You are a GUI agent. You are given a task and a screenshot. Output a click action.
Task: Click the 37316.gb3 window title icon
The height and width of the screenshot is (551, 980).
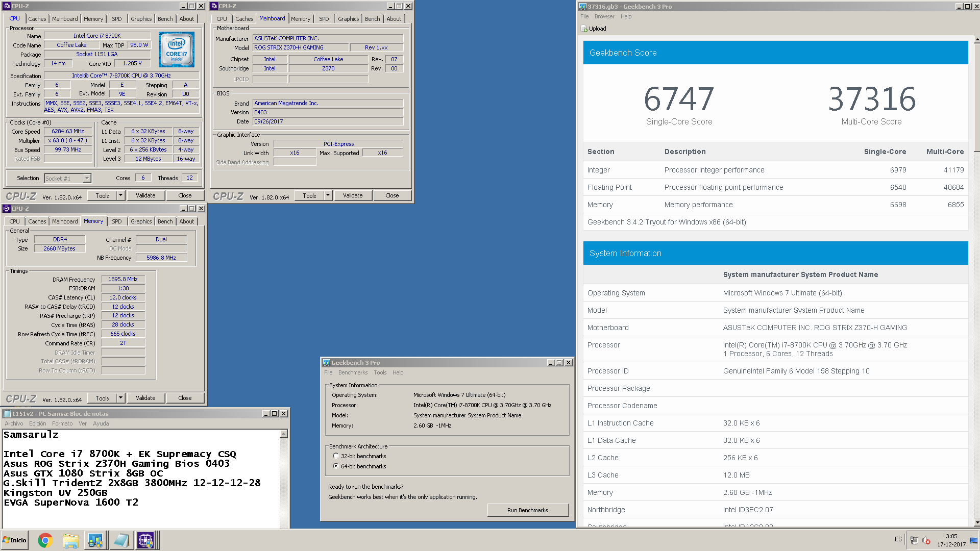point(583,7)
